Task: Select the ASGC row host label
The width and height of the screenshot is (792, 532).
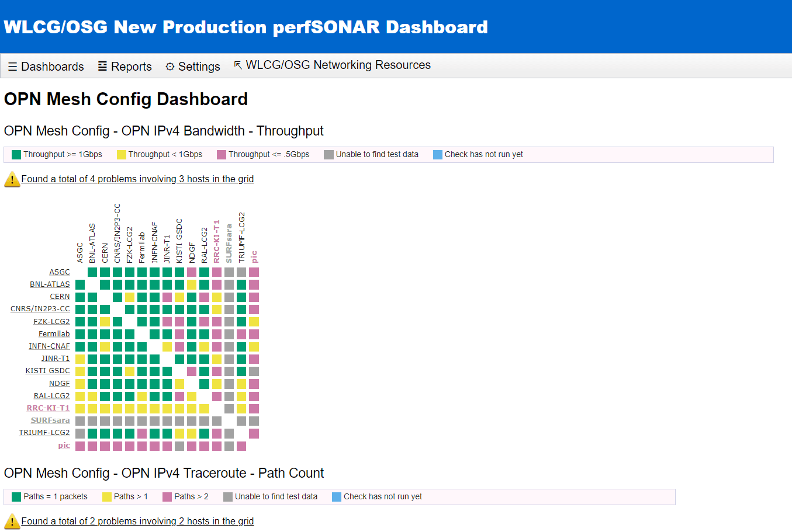Action: (x=59, y=272)
